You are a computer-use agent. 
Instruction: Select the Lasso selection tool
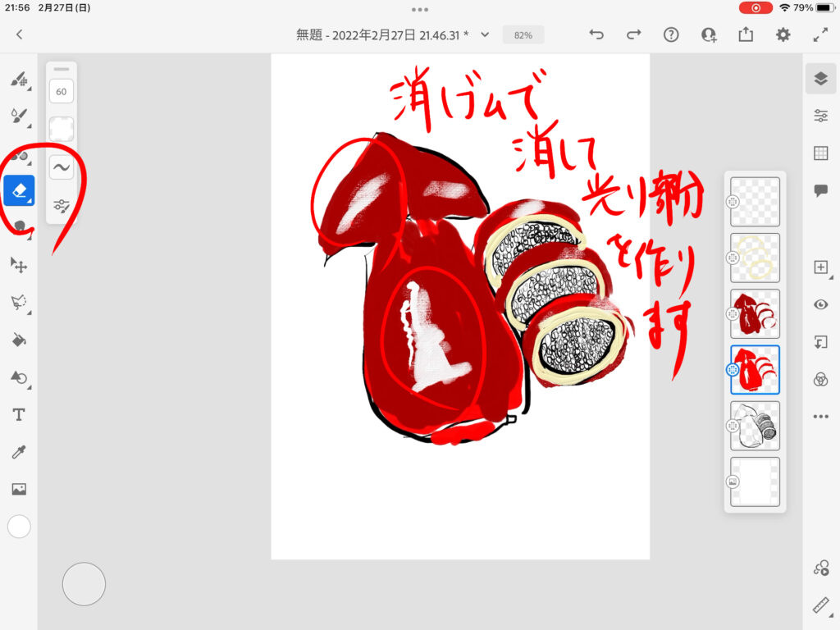click(19, 303)
